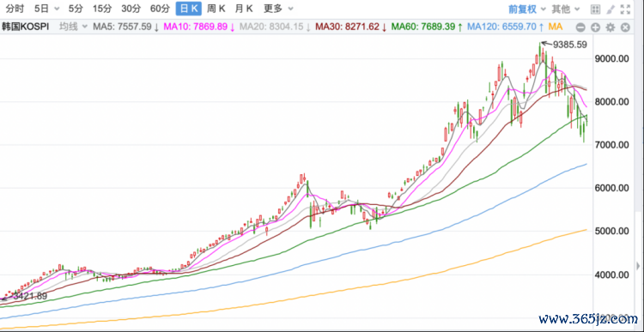The width and height of the screenshot is (644, 332).
Task: Collapse side panel with right-edge arrow
Action: pos(638,265)
